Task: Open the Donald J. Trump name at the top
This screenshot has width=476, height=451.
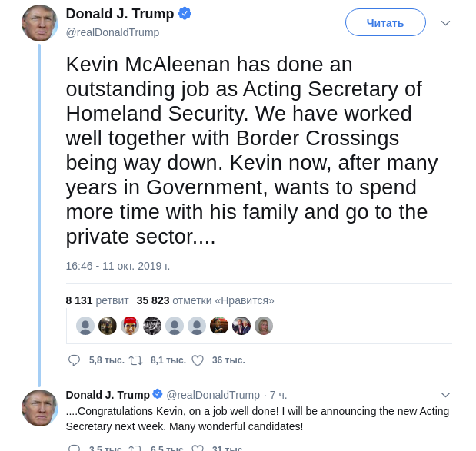Action: [x=119, y=14]
